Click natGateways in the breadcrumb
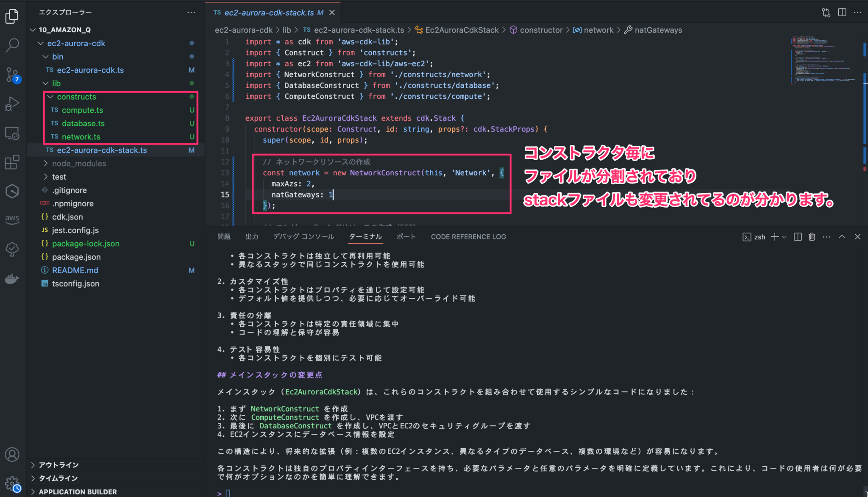868x497 pixels. coord(658,30)
